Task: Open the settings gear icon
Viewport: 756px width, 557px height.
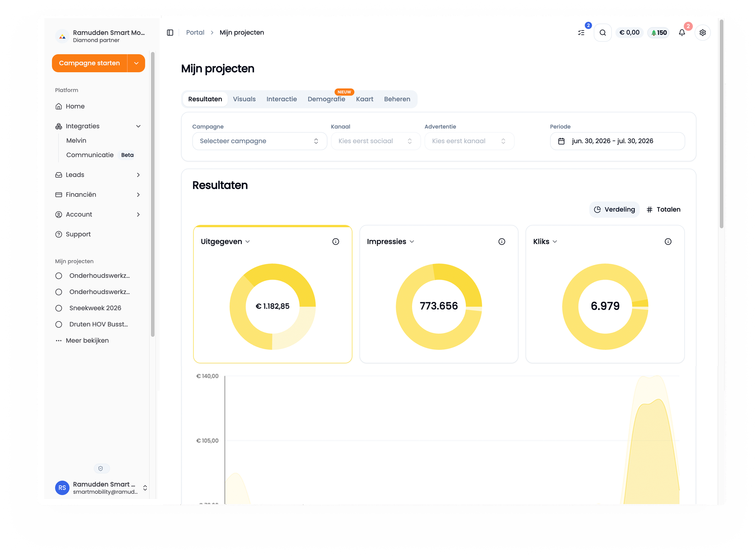Action: 703,33
